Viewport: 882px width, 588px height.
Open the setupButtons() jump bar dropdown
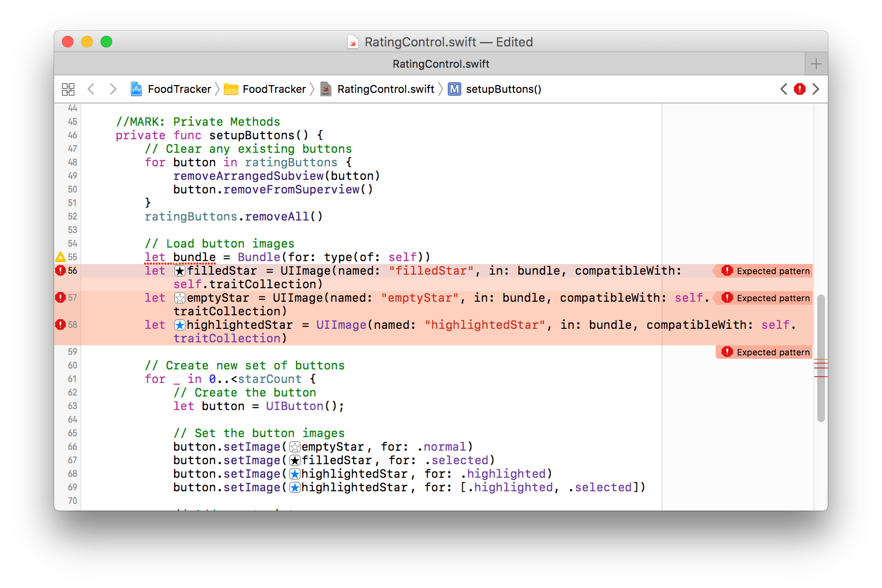point(504,89)
